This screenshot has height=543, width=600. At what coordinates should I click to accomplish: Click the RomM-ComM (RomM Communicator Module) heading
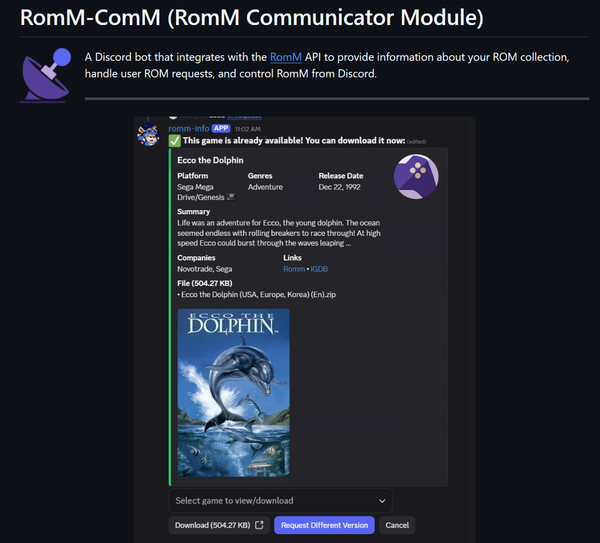click(x=252, y=18)
